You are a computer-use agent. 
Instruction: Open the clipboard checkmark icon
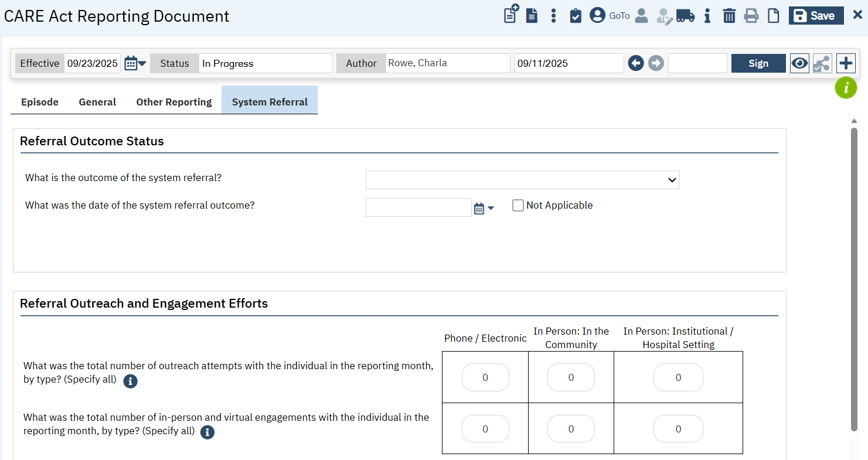click(576, 16)
